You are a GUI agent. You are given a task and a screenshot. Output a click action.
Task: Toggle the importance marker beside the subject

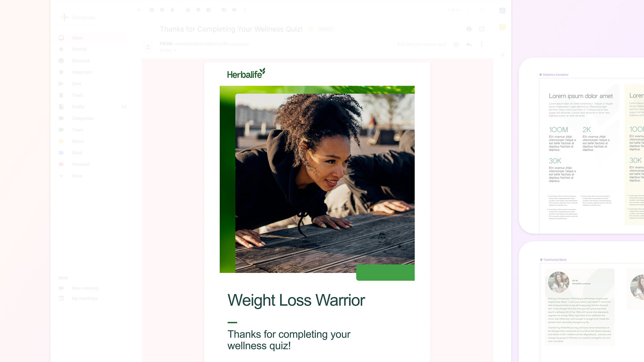(x=310, y=29)
